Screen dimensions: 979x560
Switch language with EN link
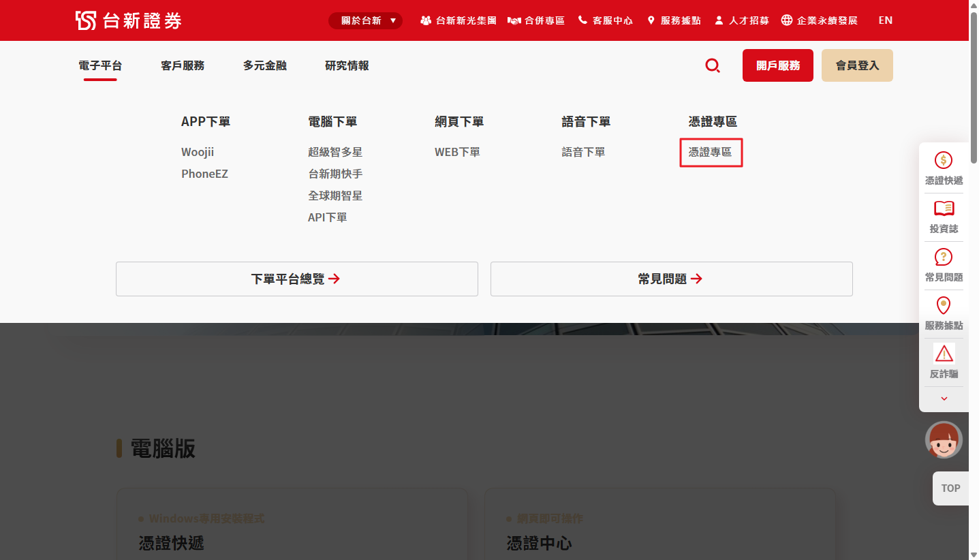pyautogui.click(x=885, y=20)
